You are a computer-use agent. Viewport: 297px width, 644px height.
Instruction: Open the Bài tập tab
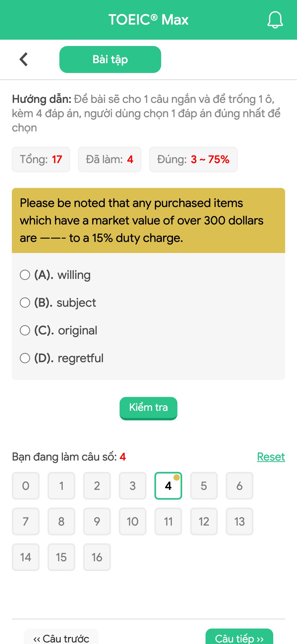110,59
